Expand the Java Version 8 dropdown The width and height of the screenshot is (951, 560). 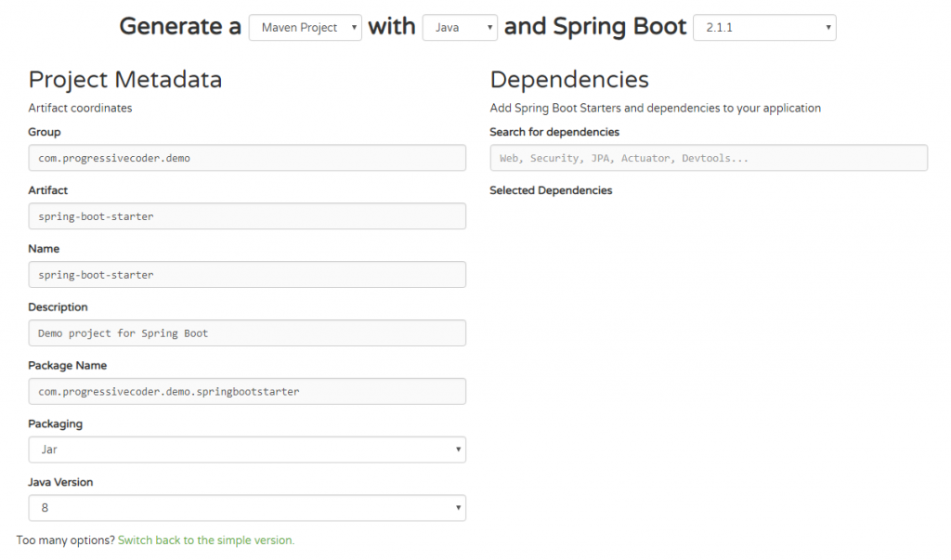pyautogui.click(x=247, y=508)
